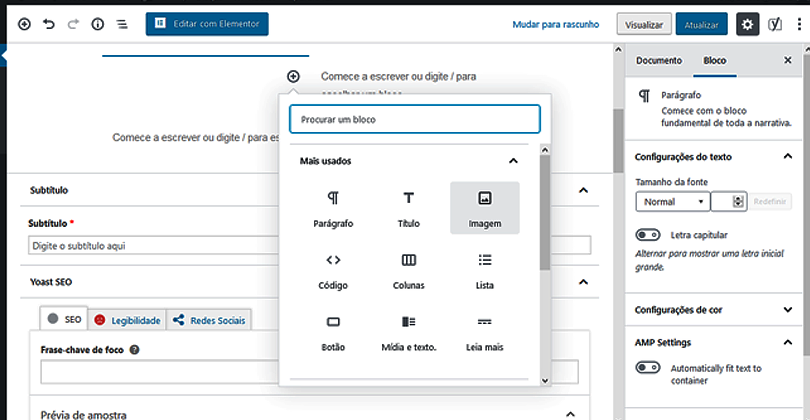Switch to the Documento tab
The width and height of the screenshot is (810, 420).
point(659,60)
